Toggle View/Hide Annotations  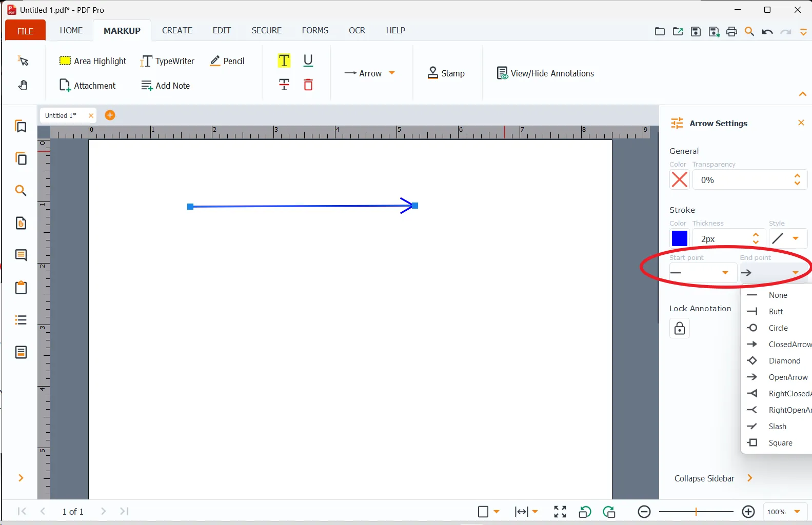click(x=545, y=73)
